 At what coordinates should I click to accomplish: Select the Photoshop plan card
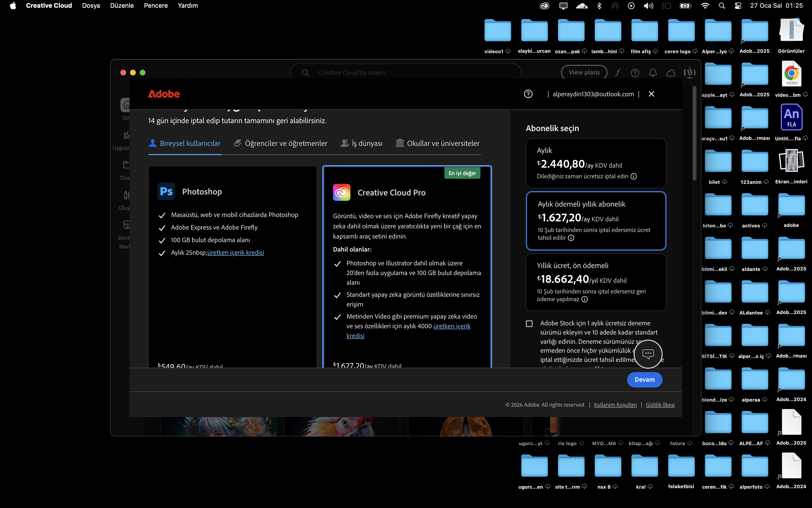[232, 266]
